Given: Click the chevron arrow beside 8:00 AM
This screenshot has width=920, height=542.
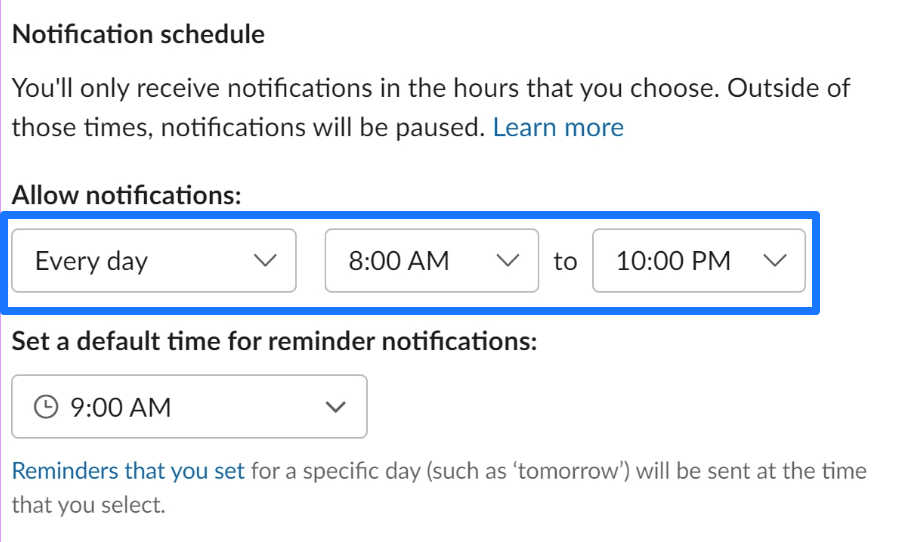Looking at the screenshot, I should (509, 262).
